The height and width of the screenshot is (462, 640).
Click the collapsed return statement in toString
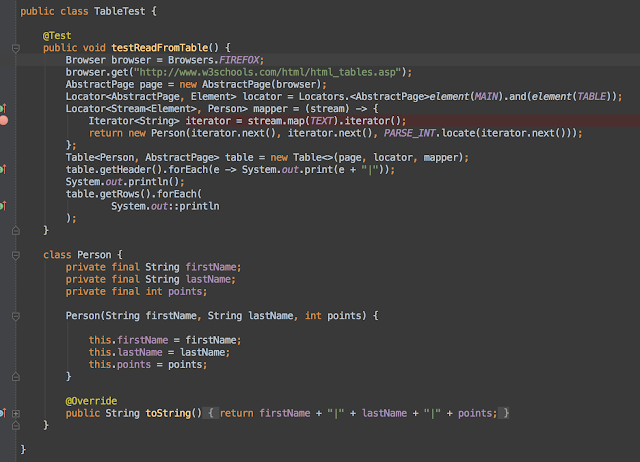(358, 413)
